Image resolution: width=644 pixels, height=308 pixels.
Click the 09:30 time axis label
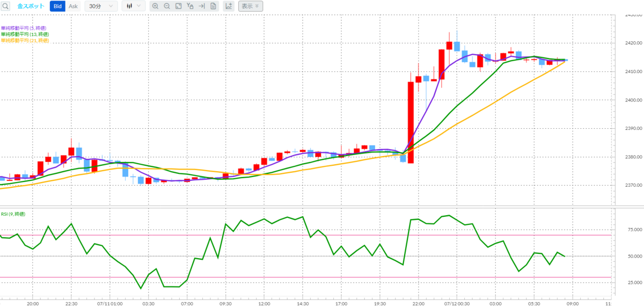click(226, 303)
